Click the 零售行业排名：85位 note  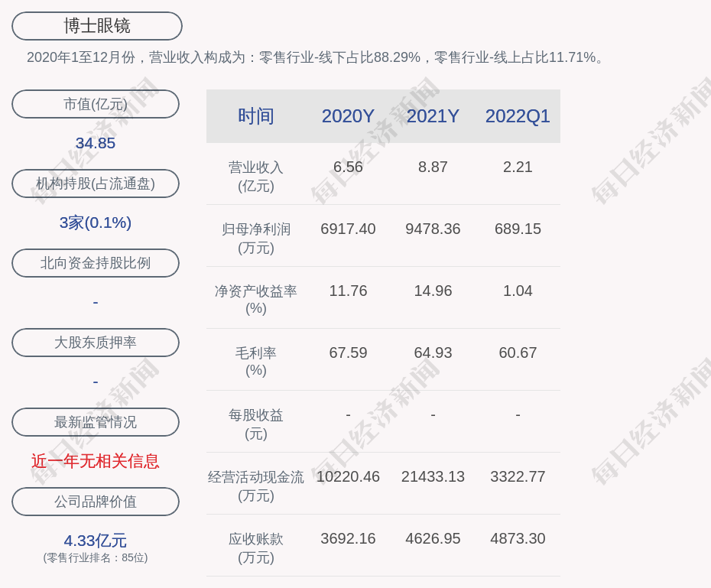[x=96, y=557]
